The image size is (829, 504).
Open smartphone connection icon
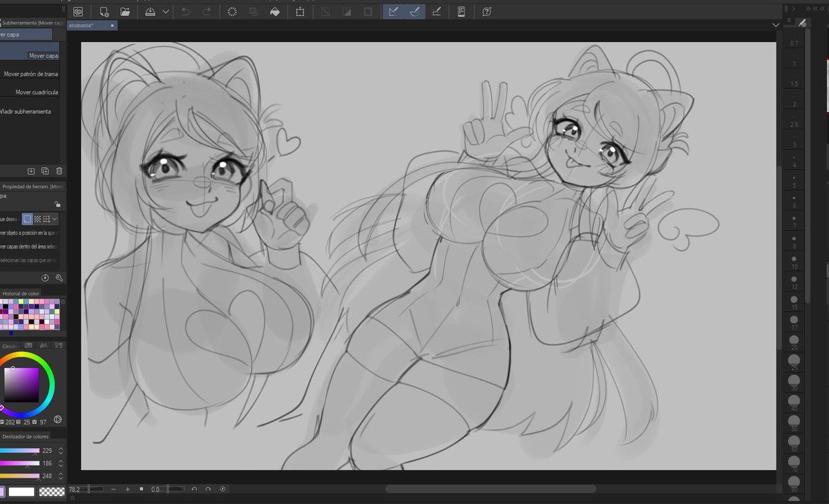click(461, 12)
